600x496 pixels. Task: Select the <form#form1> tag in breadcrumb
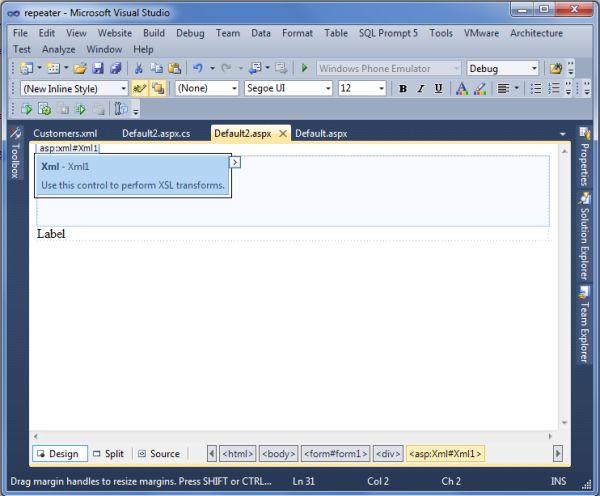click(x=336, y=454)
